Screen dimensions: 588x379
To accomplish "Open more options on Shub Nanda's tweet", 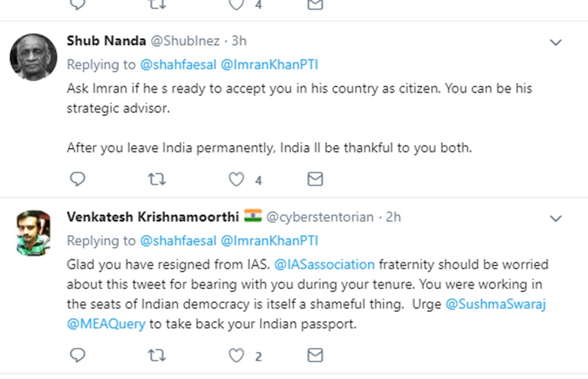I will (555, 43).
